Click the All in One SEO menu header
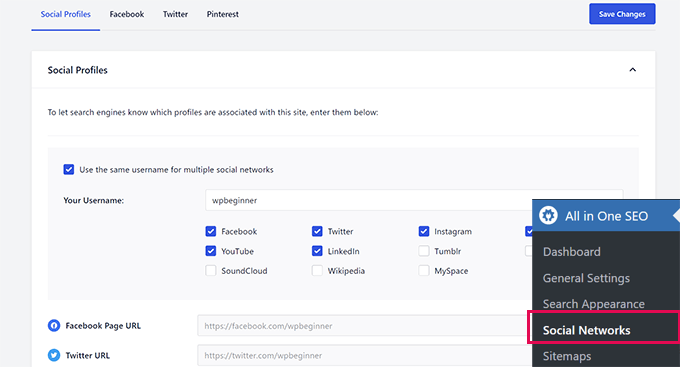The width and height of the screenshot is (680, 367). click(606, 216)
